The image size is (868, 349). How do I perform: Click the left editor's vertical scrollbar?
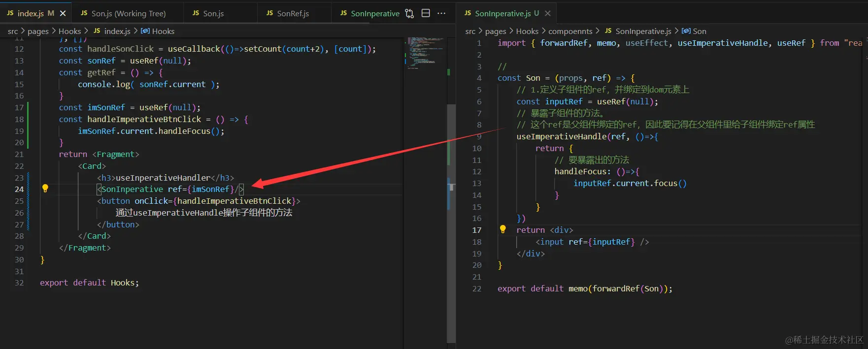click(451, 223)
